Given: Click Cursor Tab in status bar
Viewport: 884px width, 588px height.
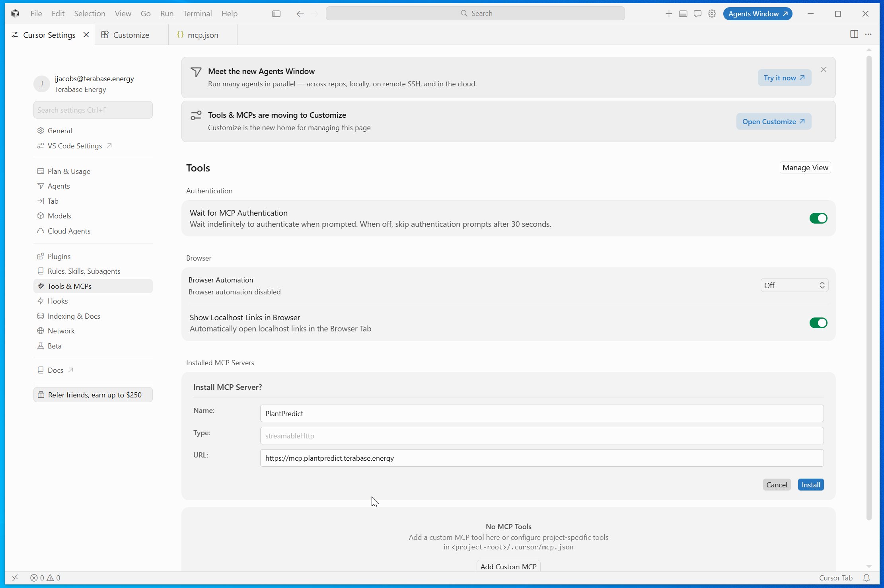Looking at the screenshot, I should (835, 578).
